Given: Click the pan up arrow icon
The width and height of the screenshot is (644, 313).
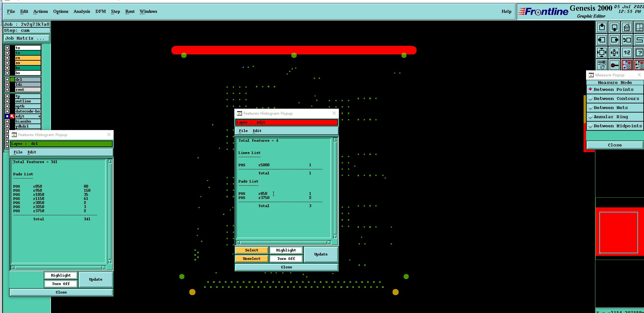Looking at the screenshot, I should pos(602,27).
